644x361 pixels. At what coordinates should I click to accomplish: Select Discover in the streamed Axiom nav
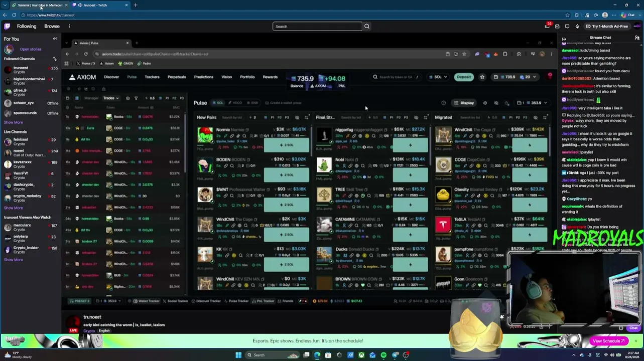point(111,77)
